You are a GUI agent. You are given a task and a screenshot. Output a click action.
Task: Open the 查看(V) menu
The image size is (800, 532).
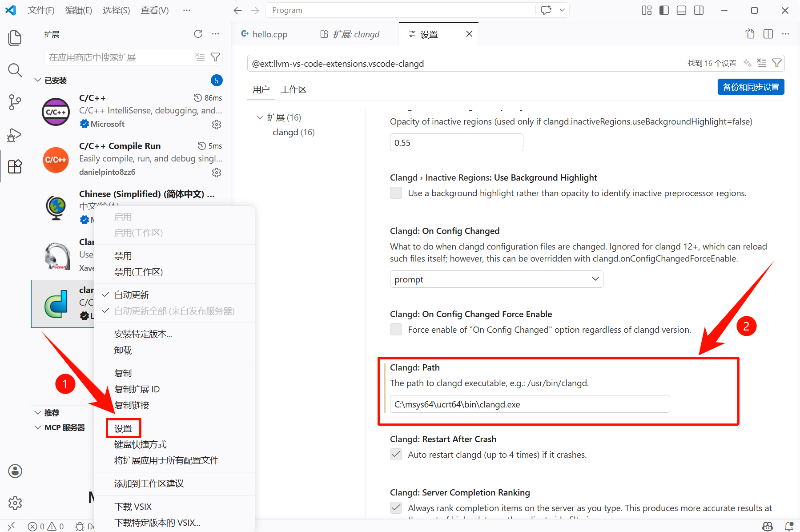[155, 10]
